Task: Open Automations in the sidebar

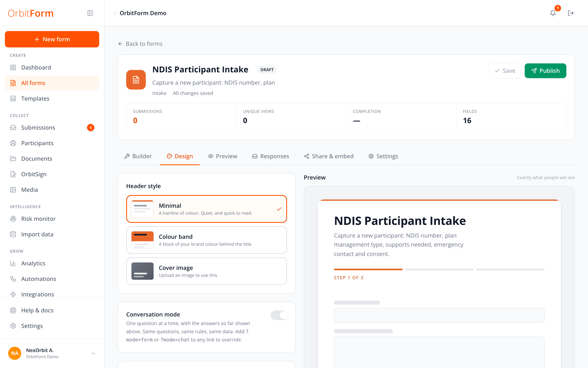Action: coord(52,279)
